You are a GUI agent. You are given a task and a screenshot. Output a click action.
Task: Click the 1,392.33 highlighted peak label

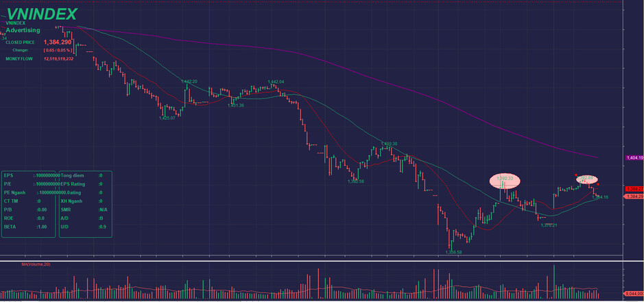505,179
